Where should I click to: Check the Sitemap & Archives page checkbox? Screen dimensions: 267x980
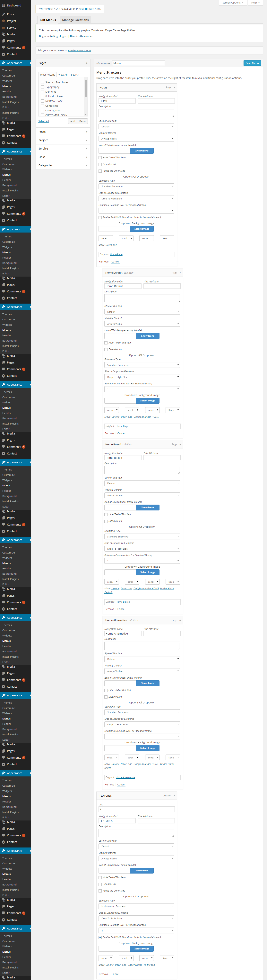tap(42, 82)
